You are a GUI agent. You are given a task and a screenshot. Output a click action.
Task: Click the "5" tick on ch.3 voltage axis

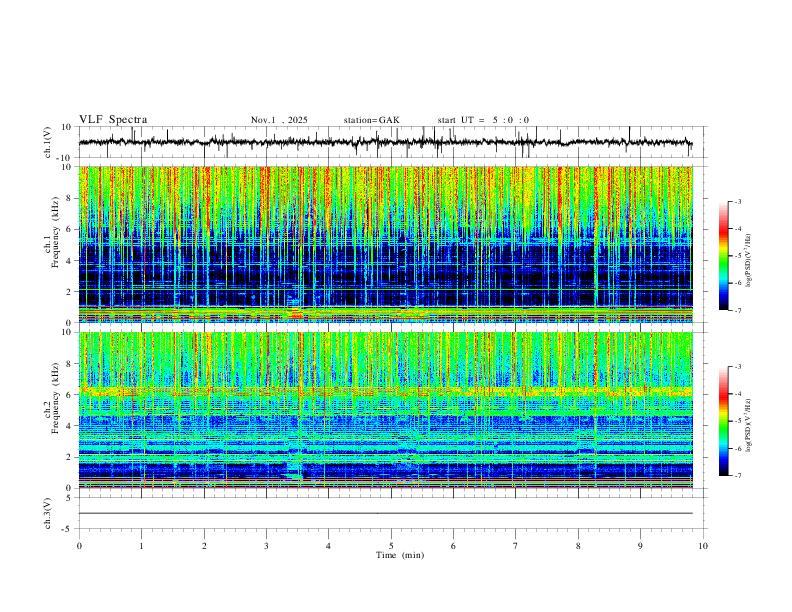tap(69, 498)
